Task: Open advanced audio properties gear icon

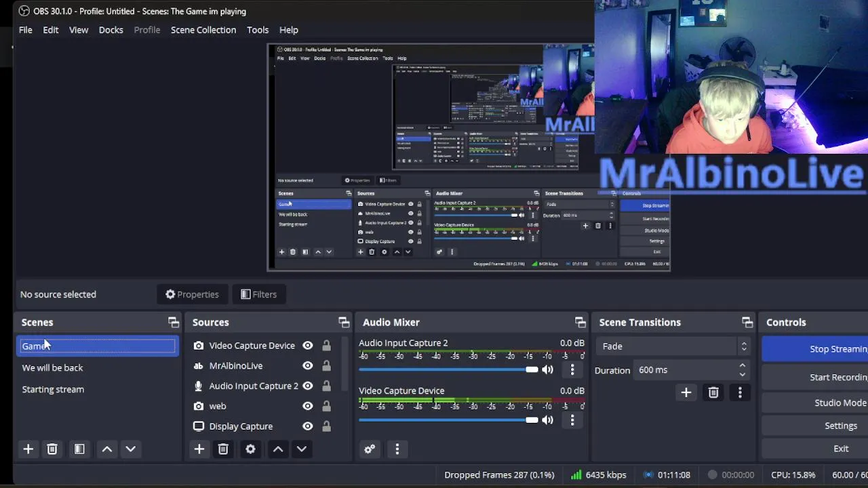Action: (x=370, y=449)
